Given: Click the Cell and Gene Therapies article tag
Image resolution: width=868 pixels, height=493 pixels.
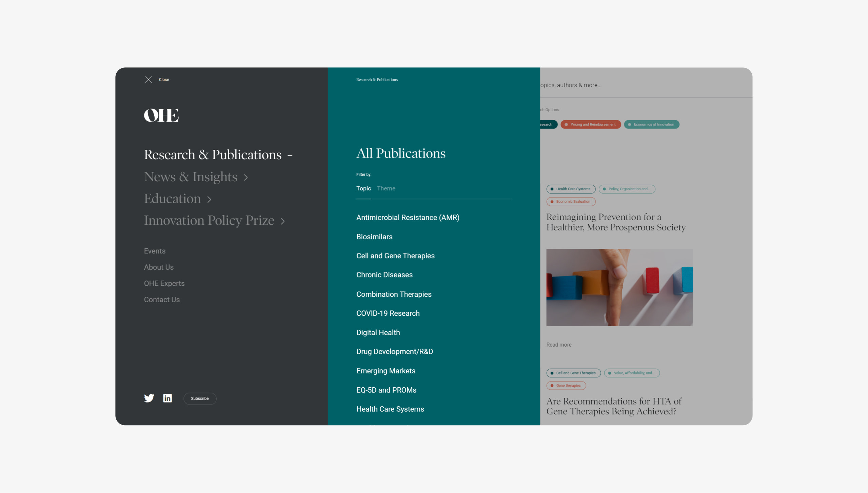Looking at the screenshot, I should 573,373.
